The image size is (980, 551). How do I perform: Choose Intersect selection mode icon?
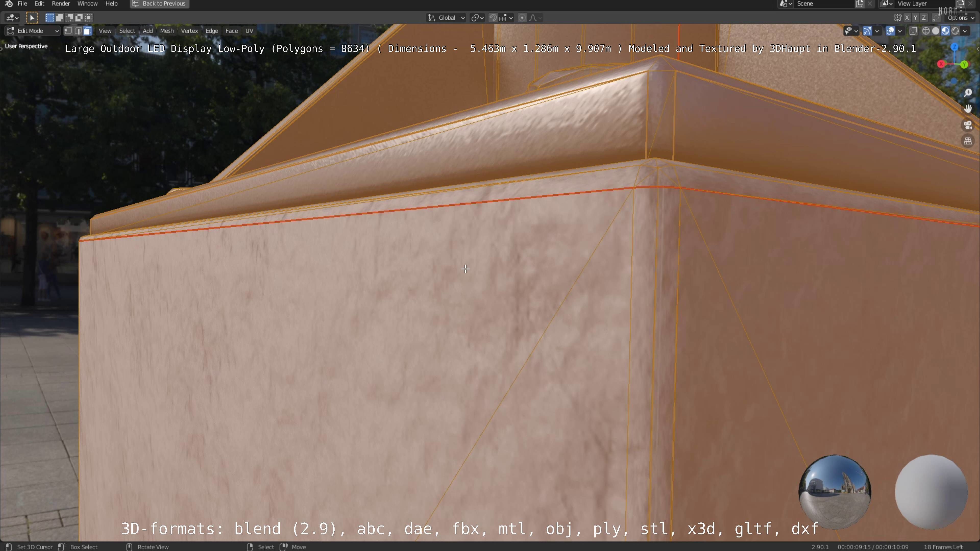tap(89, 18)
